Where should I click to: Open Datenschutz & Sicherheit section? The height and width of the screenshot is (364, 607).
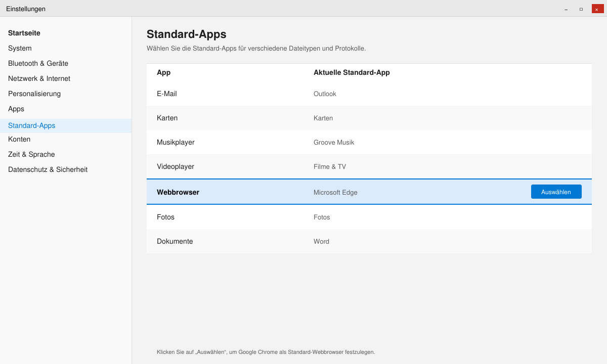(x=48, y=169)
